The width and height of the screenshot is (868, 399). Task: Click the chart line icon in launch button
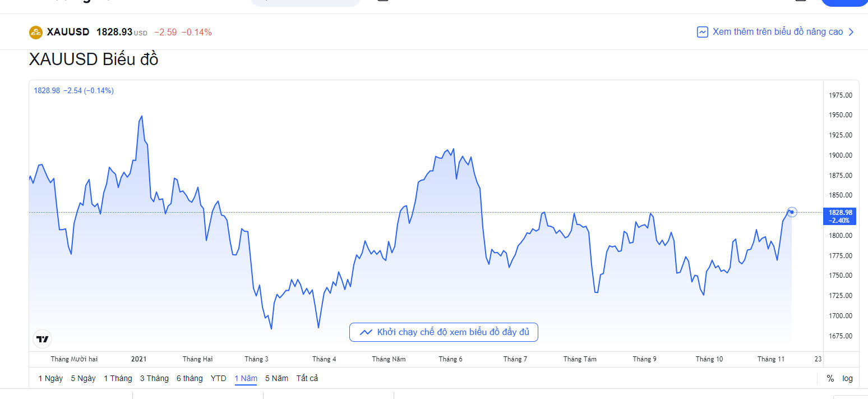point(366,332)
